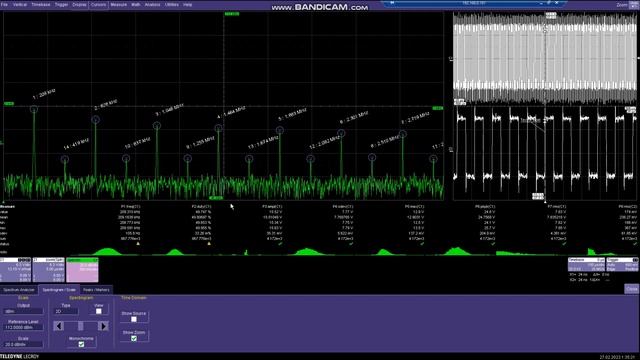Open the Vertical menu
This screenshot has width=640, height=360.
(x=20, y=4)
